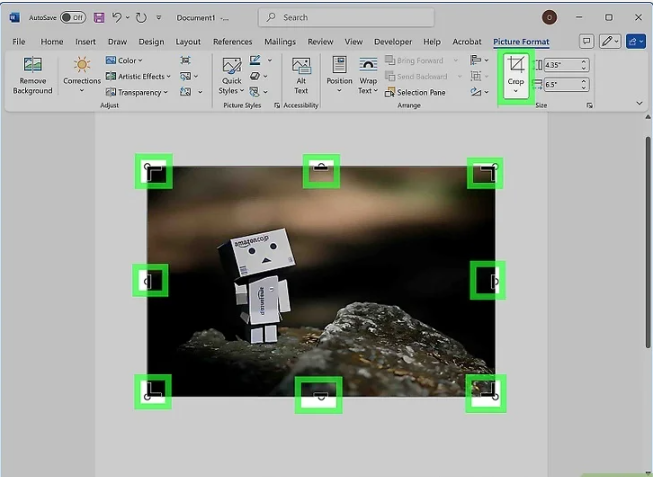Decrease picture height with the down stepper
653x477 pixels.
(584, 68)
